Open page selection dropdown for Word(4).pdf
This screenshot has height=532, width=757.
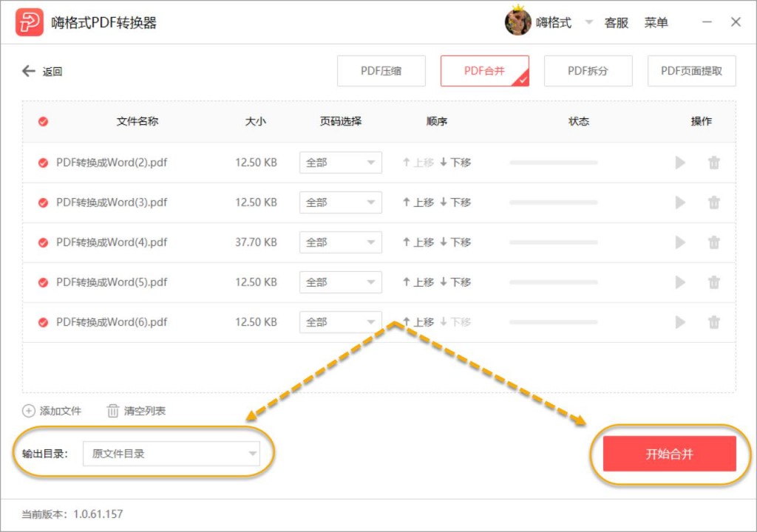pos(340,242)
